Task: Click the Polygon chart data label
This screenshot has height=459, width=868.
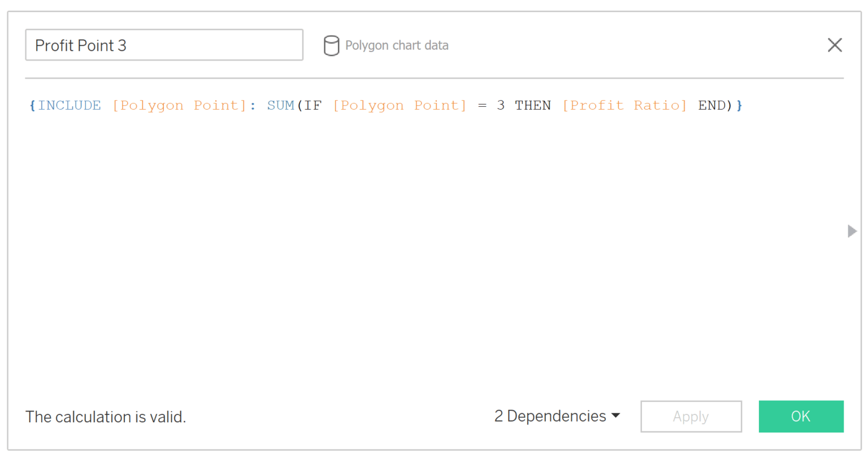Action: pos(396,45)
